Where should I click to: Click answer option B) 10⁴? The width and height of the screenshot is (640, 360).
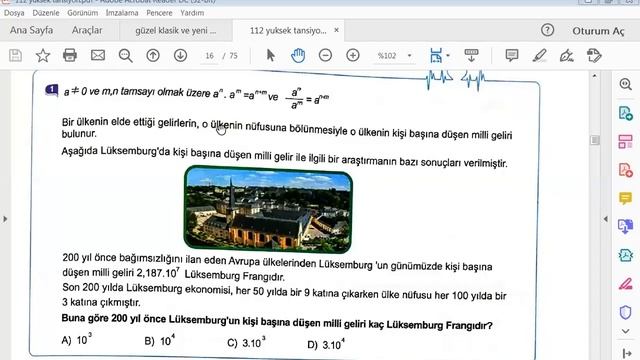pyautogui.click(x=160, y=340)
